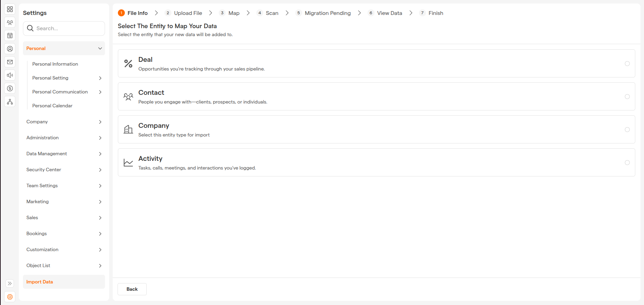644x305 pixels.
Task: Choose the Activity entity radio button
Action: [627, 163]
